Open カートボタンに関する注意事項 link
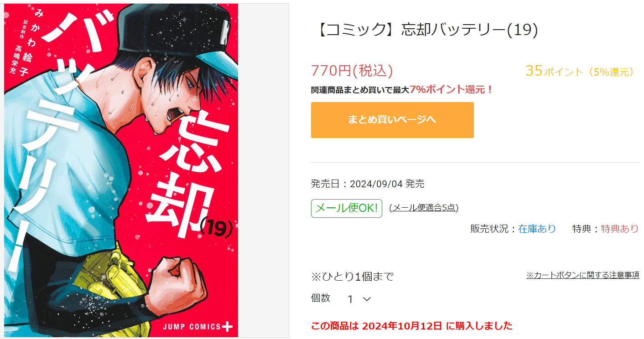 [582, 275]
